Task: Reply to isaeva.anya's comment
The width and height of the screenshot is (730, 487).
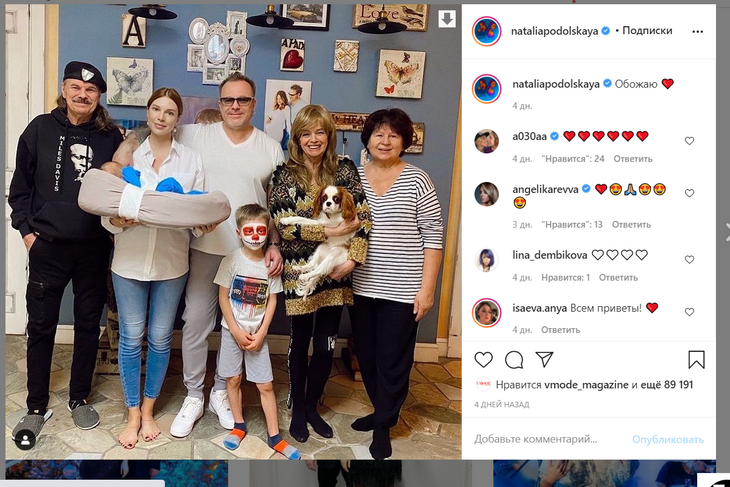Action: coord(560,330)
